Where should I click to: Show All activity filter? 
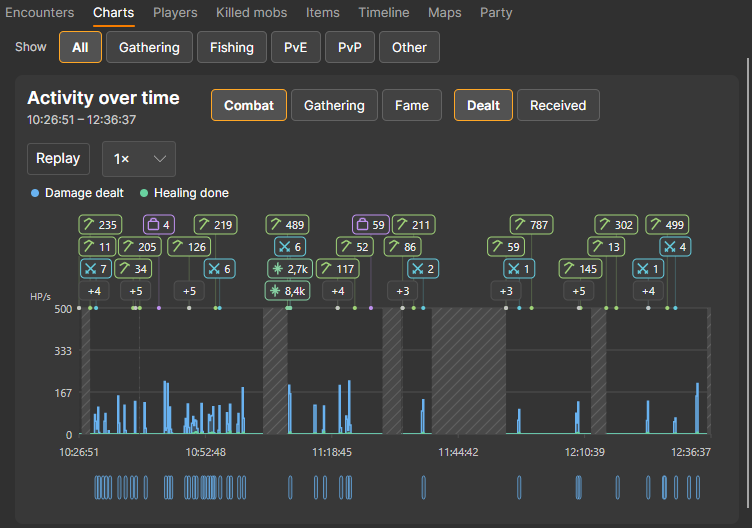click(80, 47)
